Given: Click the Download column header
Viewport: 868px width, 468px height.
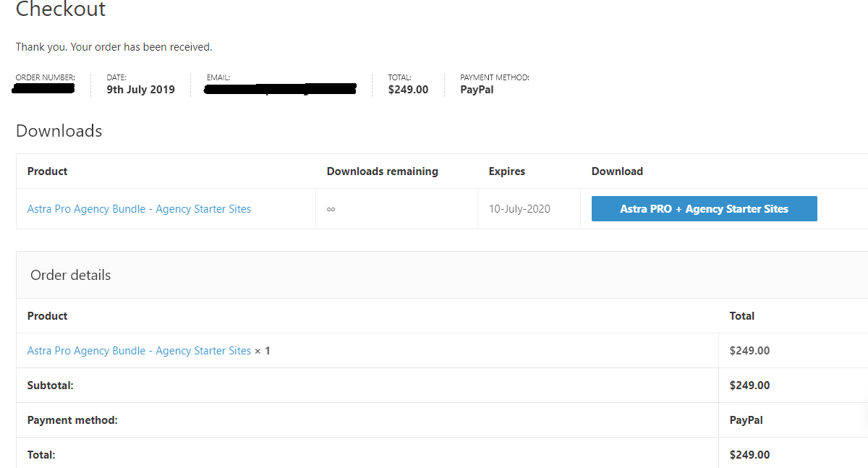Looking at the screenshot, I should pos(617,171).
